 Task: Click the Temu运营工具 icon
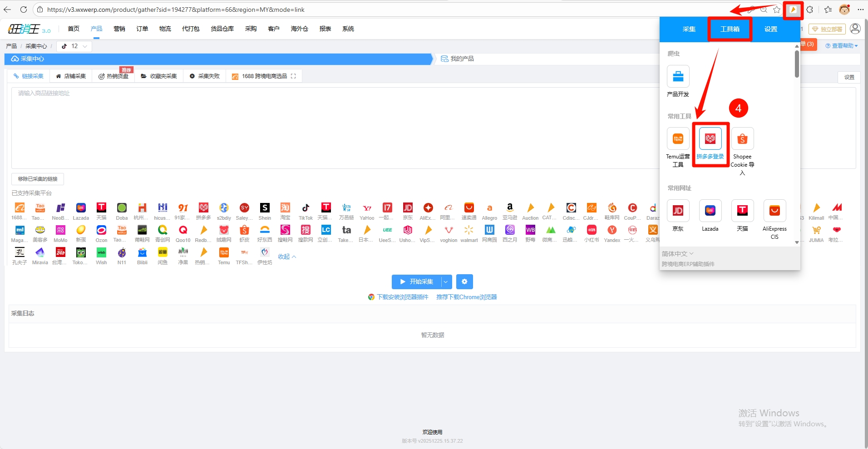click(x=678, y=139)
